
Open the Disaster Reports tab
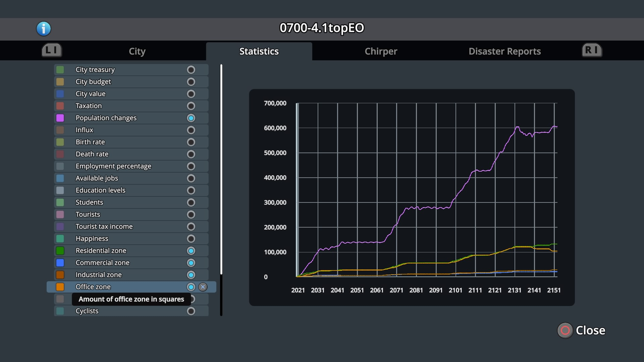click(x=504, y=51)
